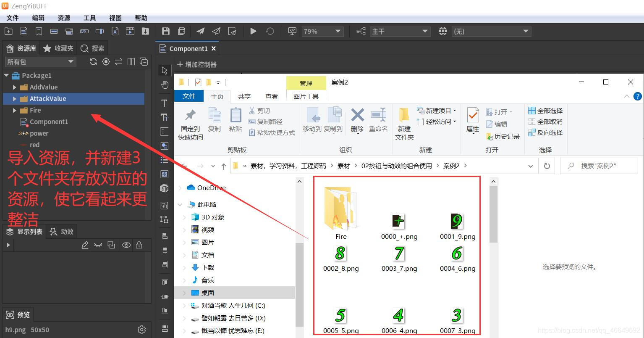
Task: Expand the AttackValue folder
Action: pos(15,98)
